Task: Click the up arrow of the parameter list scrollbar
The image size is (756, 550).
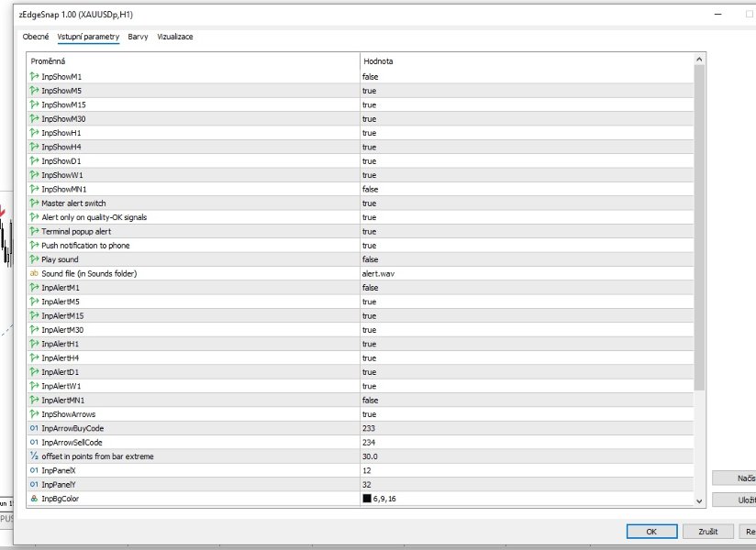Action: point(699,60)
